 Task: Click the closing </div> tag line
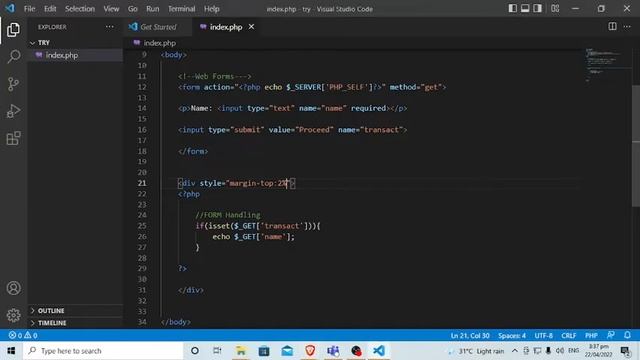tap(191, 290)
